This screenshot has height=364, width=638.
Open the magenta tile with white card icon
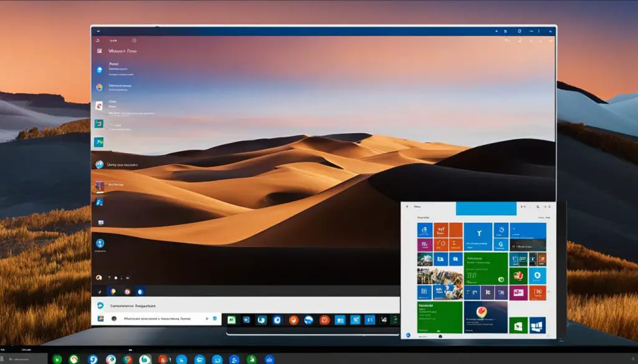pos(518,292)
